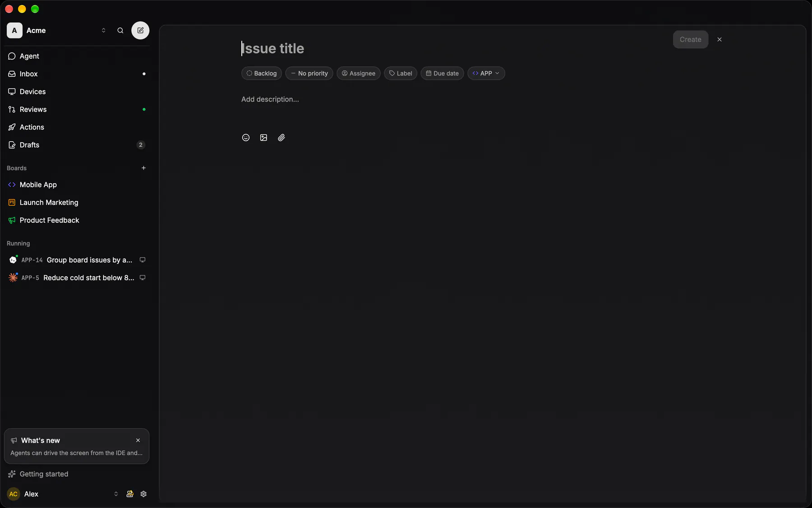Add a new board with the plus icon
The image size is (812, 508).
click(x=143, y=168)
